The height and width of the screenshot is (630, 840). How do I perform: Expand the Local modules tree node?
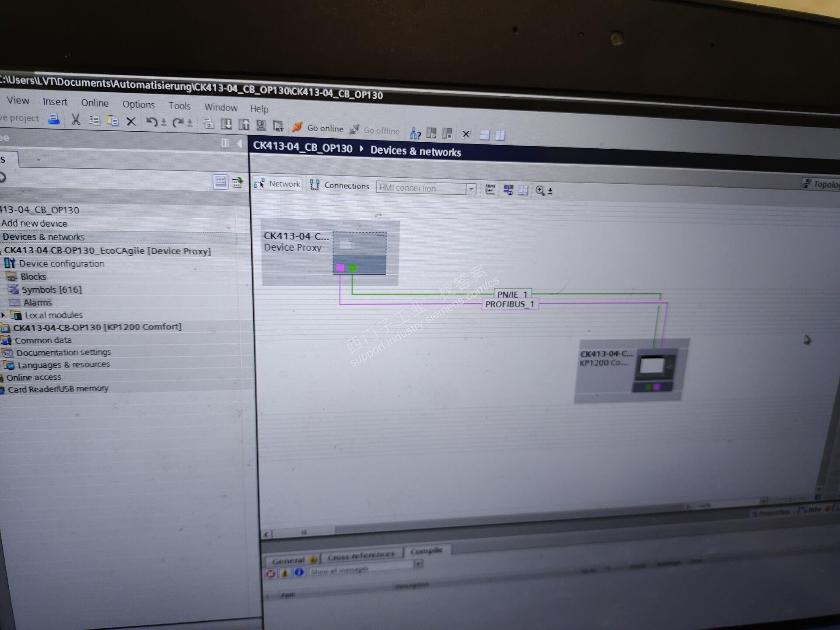(x=3, y=315)
